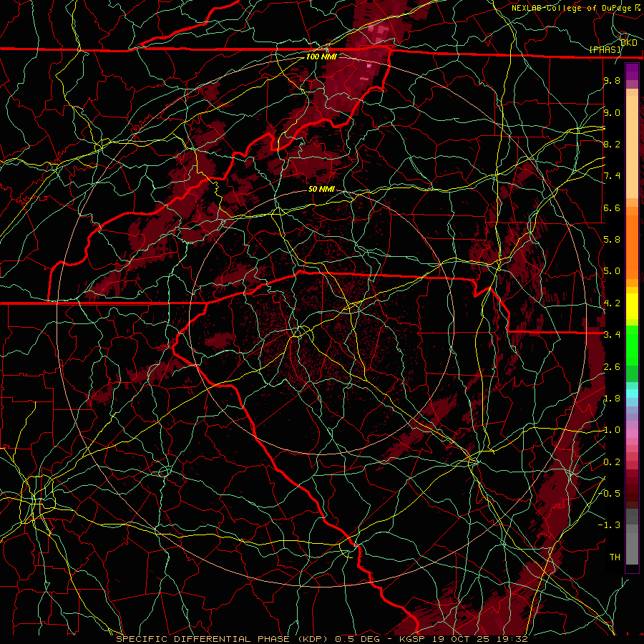Click the 1.0 value on color scale
644x644 pixels.
[x=612, y=430]
